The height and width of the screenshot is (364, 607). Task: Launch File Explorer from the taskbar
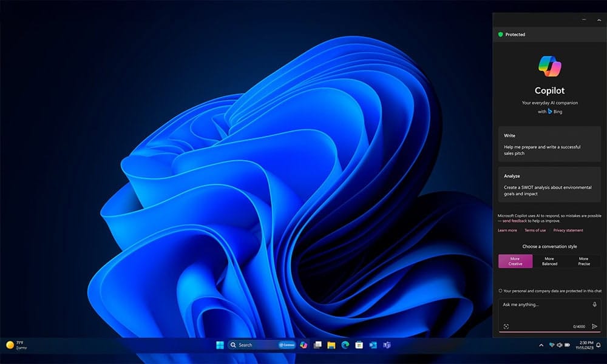pyautogui.click(x=331, y=345)
